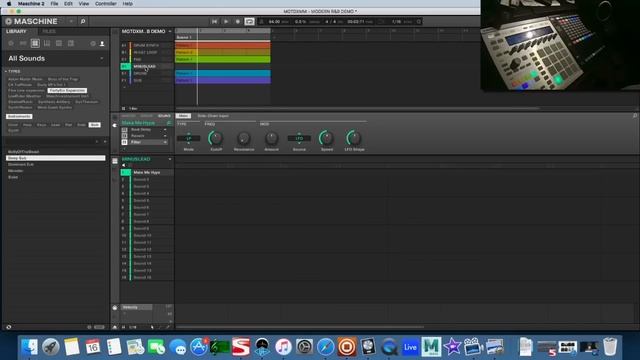
Task: Select the Instruments browser icon
Action: click(x=47, y=43)
